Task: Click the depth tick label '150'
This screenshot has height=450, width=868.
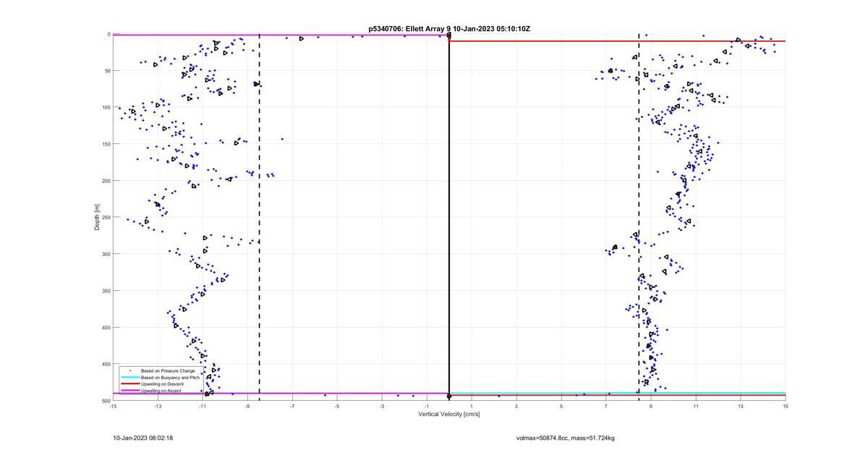Action: coord(106,144)
